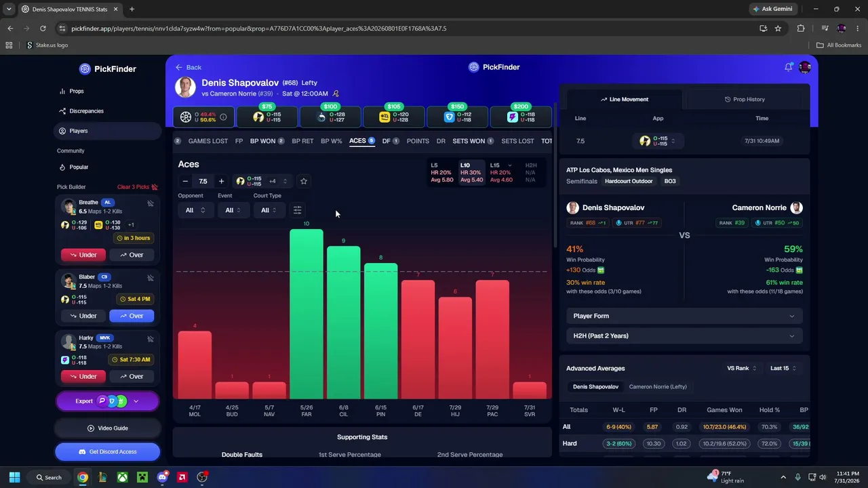Open the browser extensions menu

point(801,28)
